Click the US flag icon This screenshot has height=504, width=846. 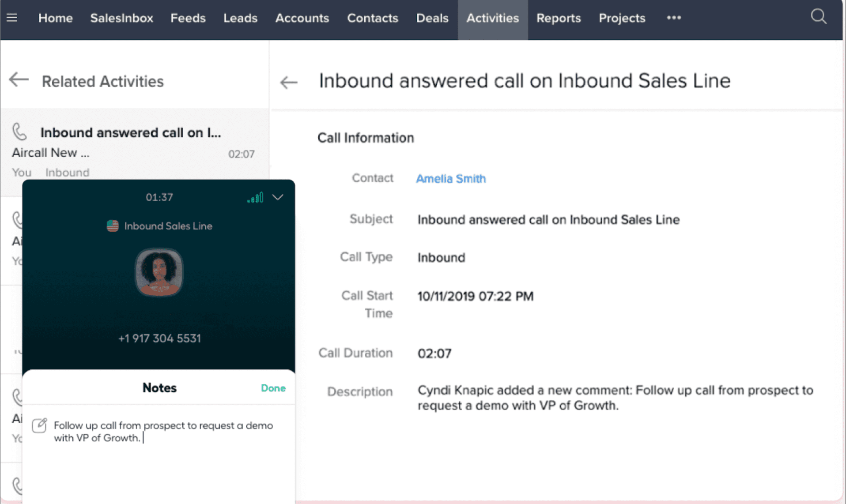coord(113,226)
